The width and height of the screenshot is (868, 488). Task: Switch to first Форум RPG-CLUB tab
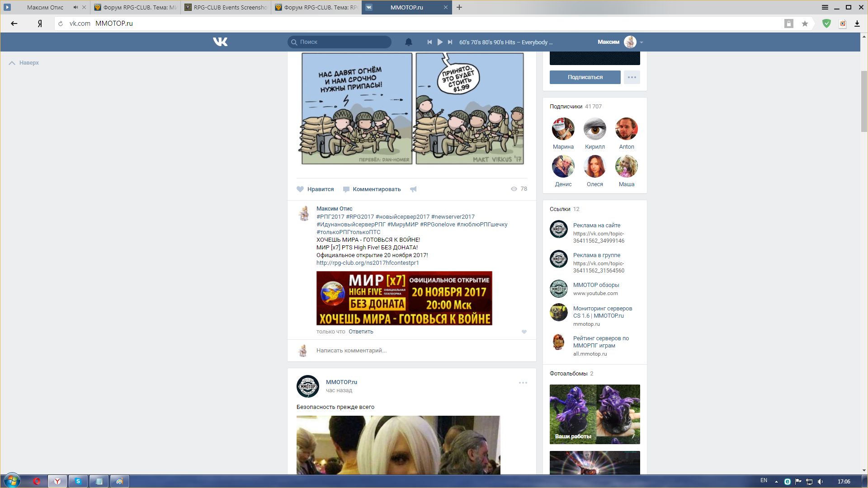click(x=136, y=7)
